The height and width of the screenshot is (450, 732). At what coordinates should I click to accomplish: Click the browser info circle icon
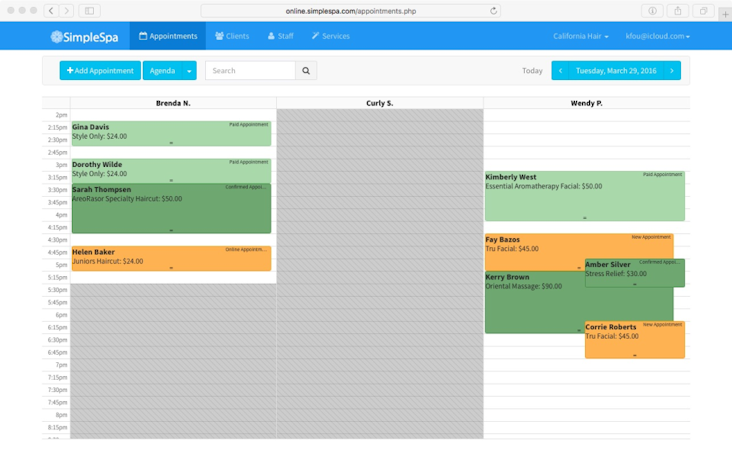pos(652,10)
